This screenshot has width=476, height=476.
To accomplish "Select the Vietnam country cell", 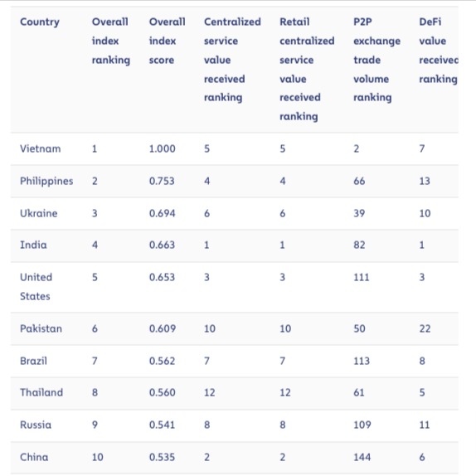I will click(41, 148).
